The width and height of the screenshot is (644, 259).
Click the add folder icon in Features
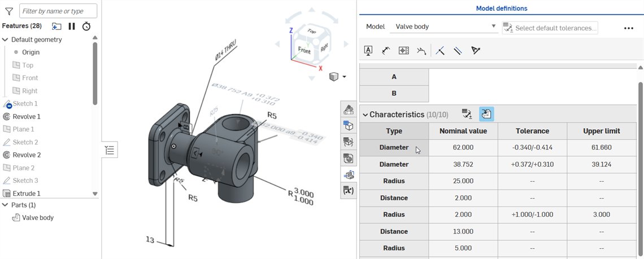[x=56, y=26]
